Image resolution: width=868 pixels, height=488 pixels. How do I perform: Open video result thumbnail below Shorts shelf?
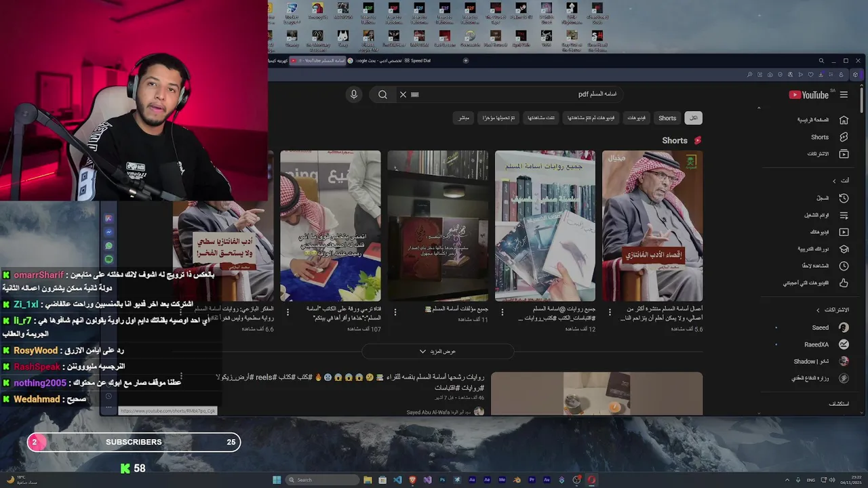[597, 394]
